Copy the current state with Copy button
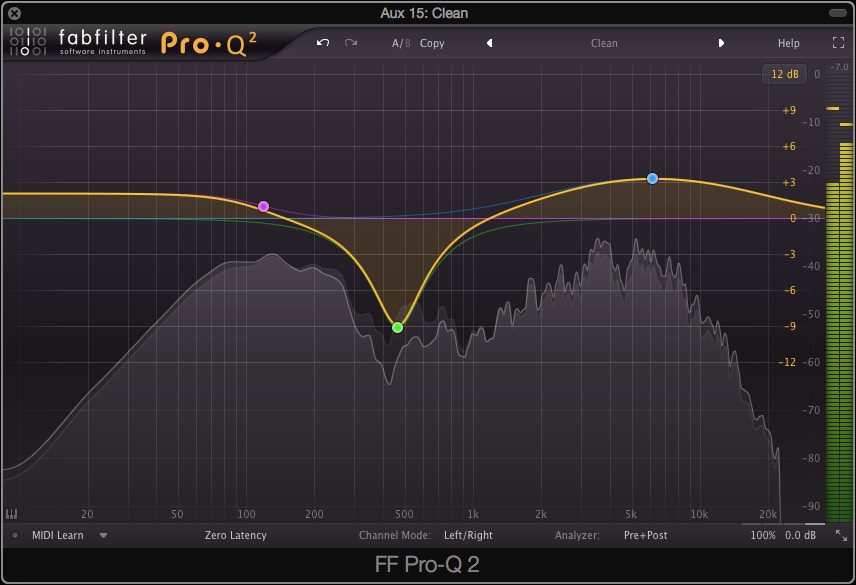The width and height of the screenshot is (856, 585). 432,43
